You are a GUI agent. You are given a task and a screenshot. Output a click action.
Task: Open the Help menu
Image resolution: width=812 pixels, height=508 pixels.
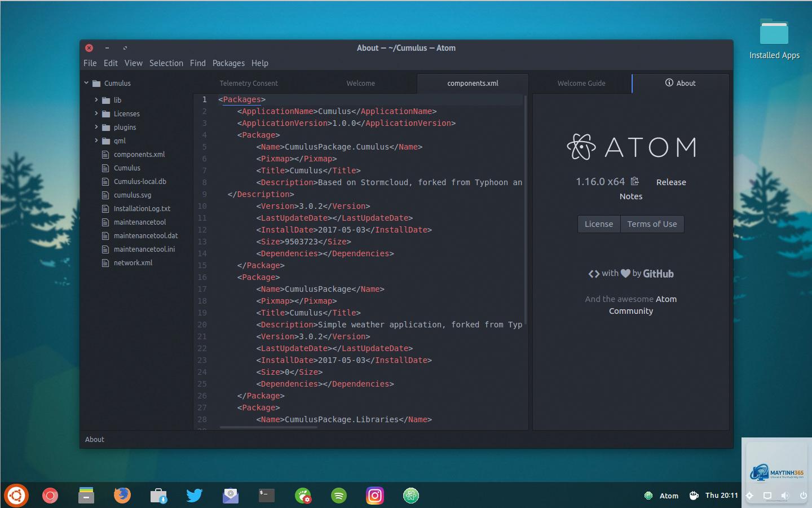tap(260, 63)
